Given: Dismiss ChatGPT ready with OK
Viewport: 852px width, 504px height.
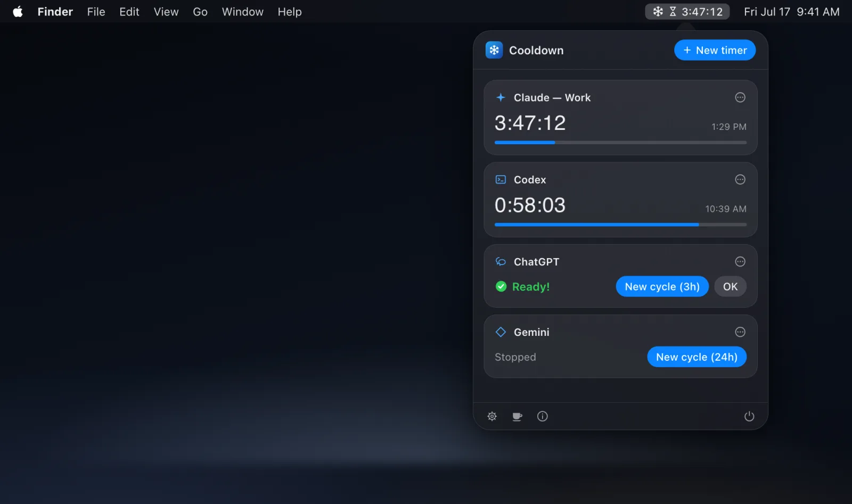Looking at the screenshot, I should pyautogui.click(x=730, y=286).
